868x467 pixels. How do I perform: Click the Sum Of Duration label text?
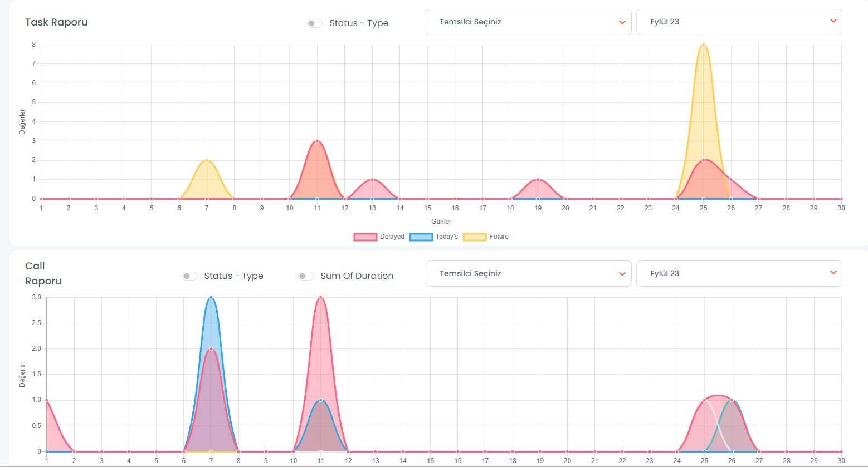pos(357,276)
